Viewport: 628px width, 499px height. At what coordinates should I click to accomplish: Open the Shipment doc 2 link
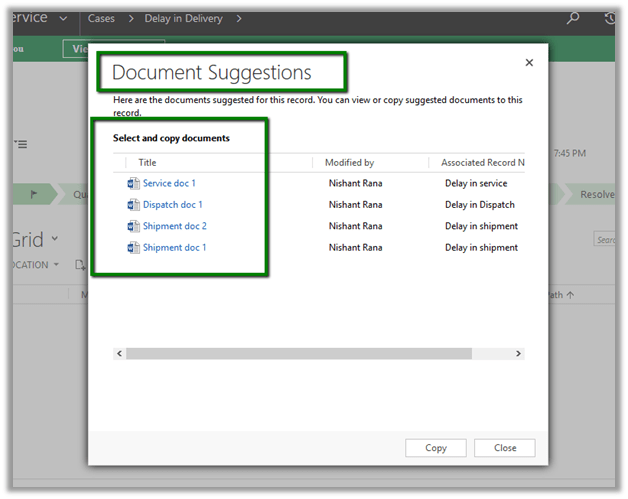(x=174, y=226)
